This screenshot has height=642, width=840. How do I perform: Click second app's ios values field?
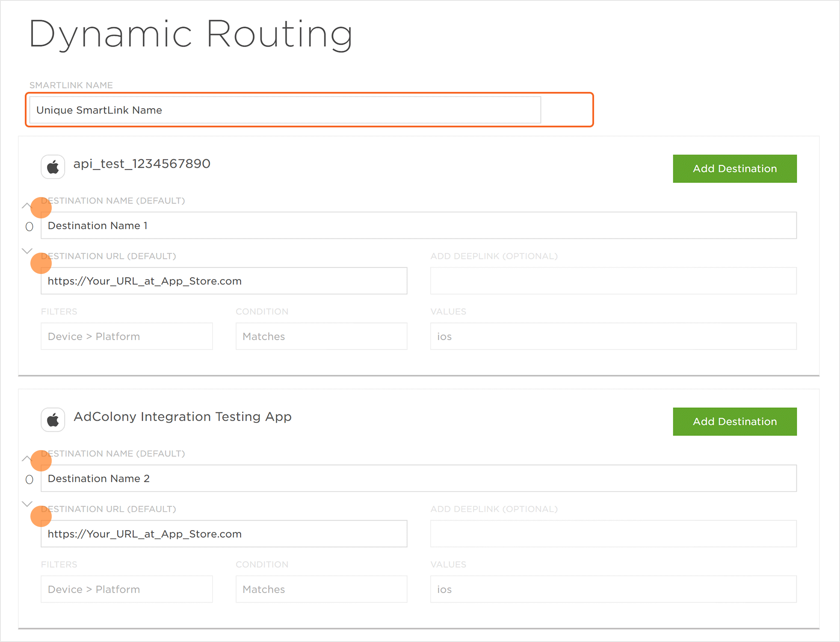pos(613,589)
